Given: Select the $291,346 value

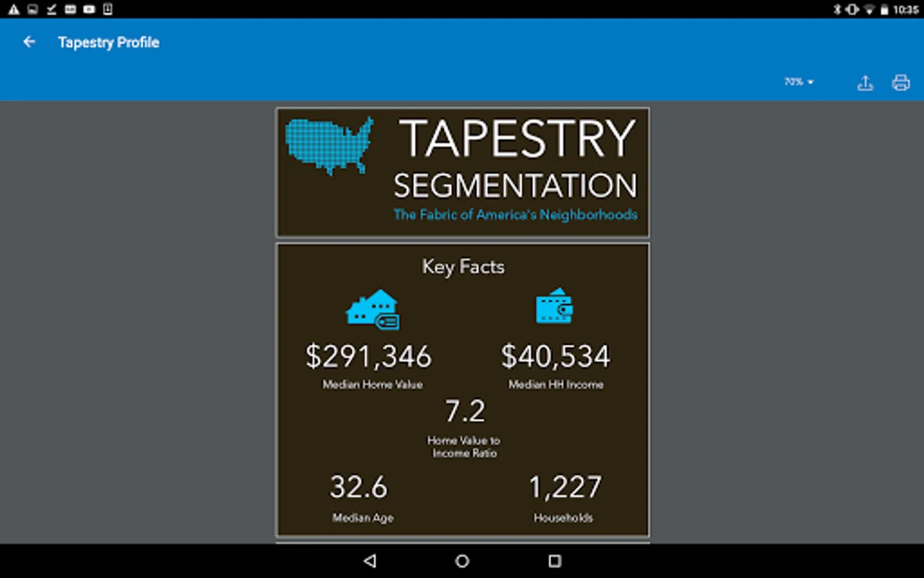Looking at the screenshot, I should pyautogui.click(x=369, y=356).
